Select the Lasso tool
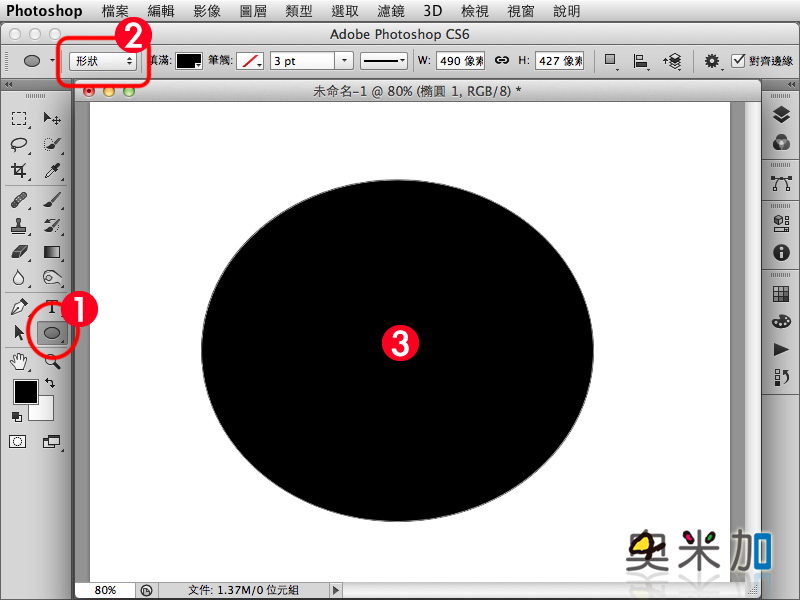 pyautogui.click(x=19, y=144)
